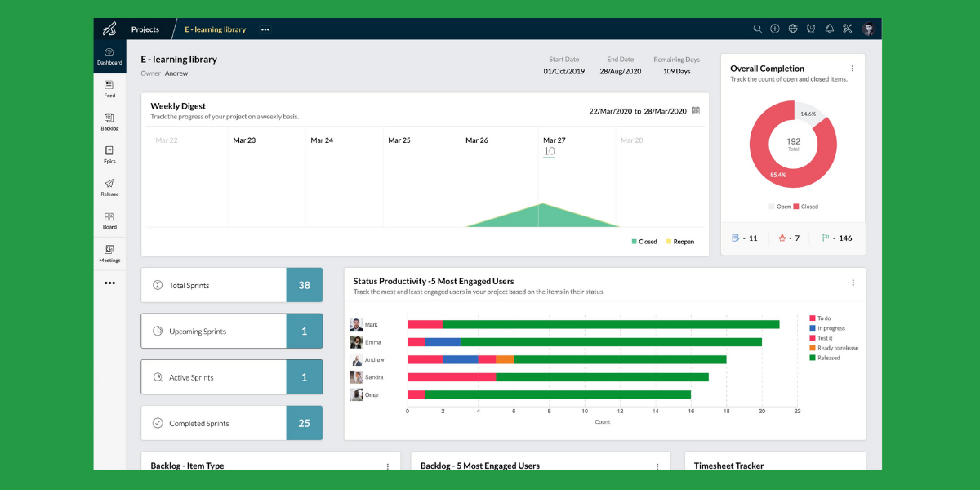Image resolution: width=980 pixels, height=490 pixels.
Task: Click the Projects tab in header
Action: [x=145, y=29]
